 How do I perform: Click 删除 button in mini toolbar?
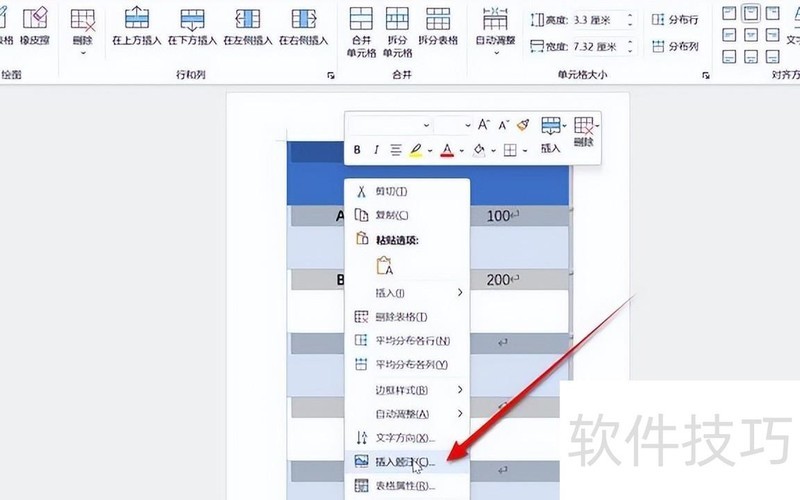coord(584,133)
